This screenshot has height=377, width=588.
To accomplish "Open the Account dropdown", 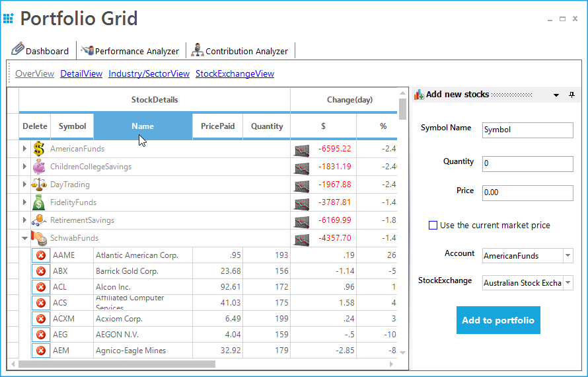I will pos(568,256).
